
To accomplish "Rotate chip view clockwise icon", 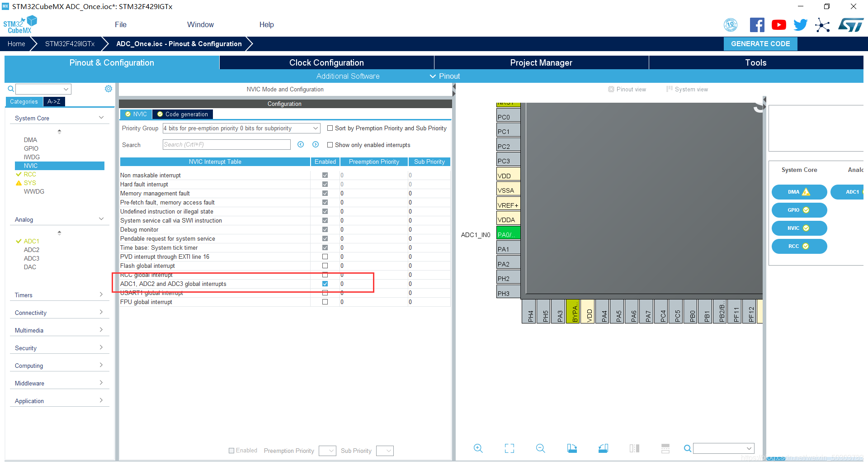I will pos(572,448).
